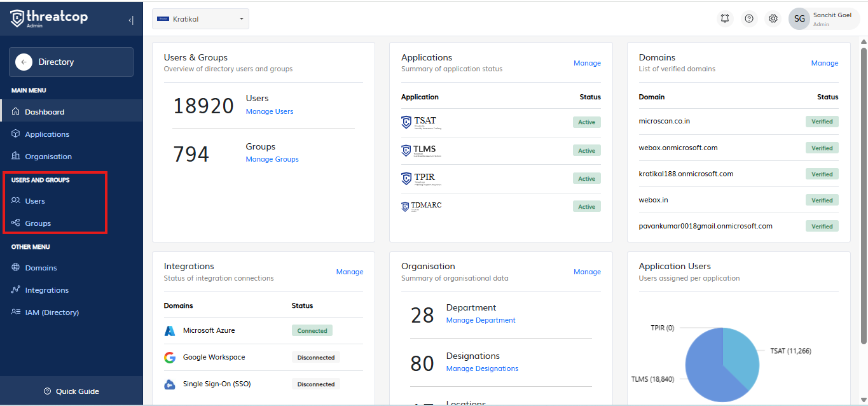The image size is (868, 406).
Task: Select Applications in the sidebar
Action: tap(47, 134)
